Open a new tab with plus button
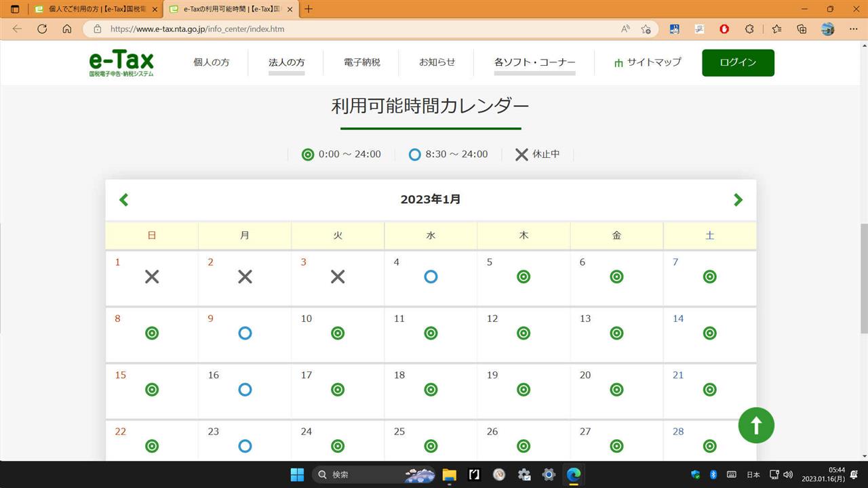The image size is (868, 488). tap(309, 9)
